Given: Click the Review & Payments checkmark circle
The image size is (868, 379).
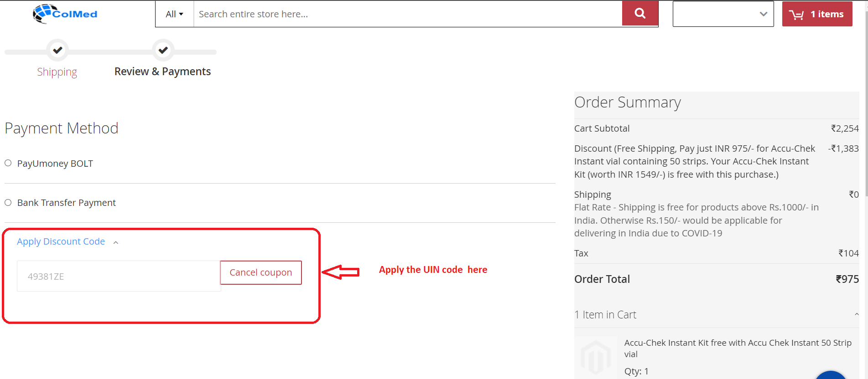Looking at the screenshot, I should [163, 50].
